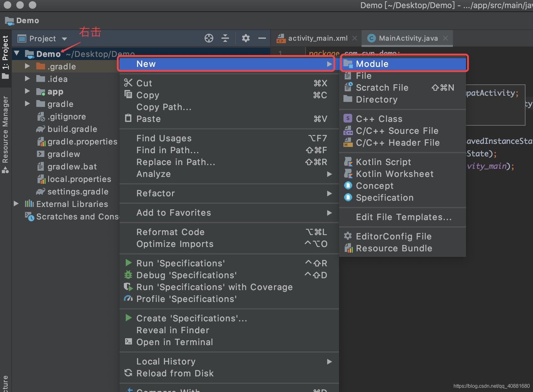Close the MainActivity.java tab
Image resolution: width=533 pixels, height=392 pixels.
[x=445, y=38]
